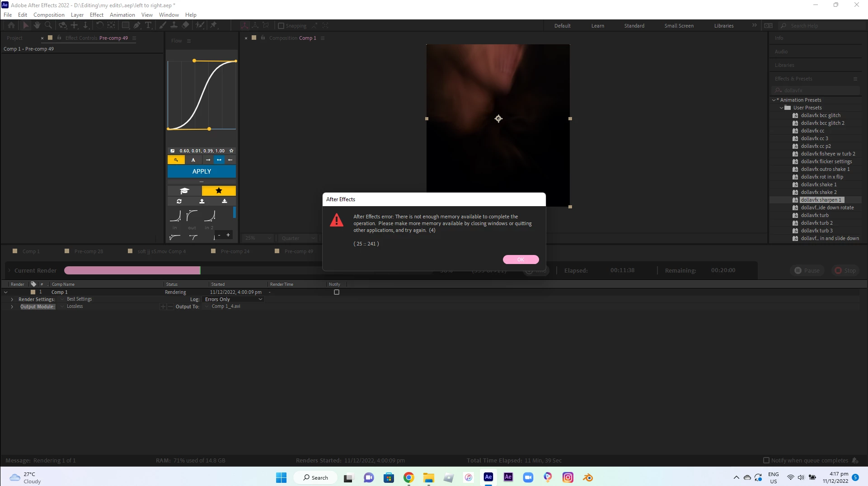Select the Brush tool

[163, 26]
